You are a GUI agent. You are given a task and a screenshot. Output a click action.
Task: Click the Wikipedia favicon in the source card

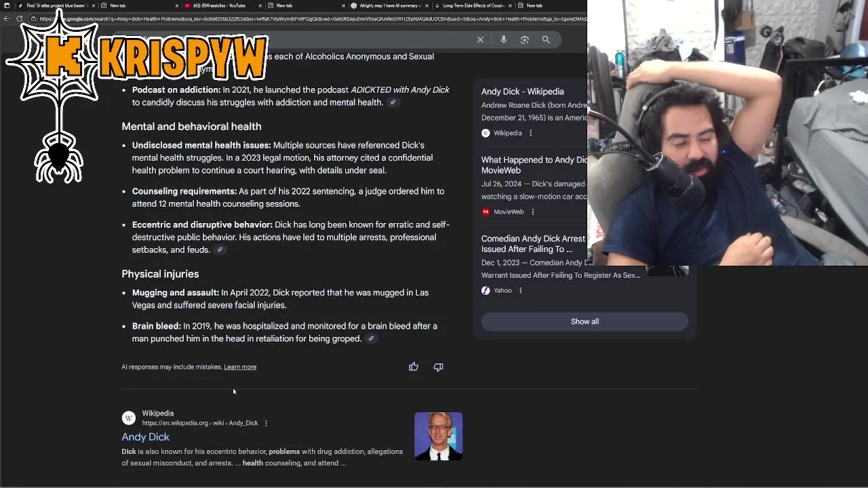[x=486, y=134]
